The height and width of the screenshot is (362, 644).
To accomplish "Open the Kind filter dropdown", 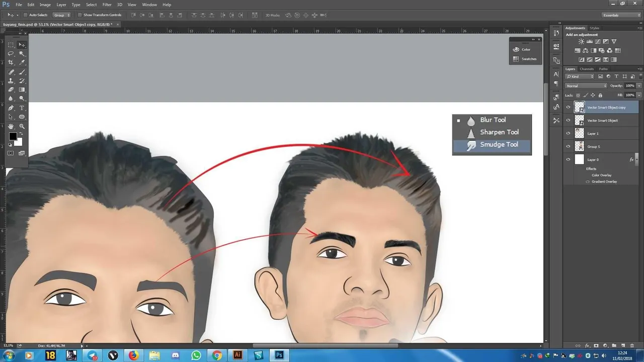I will 580,76.
